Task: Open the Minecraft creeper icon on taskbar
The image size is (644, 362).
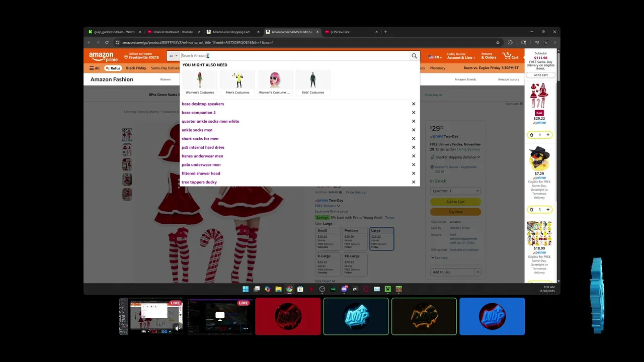Action: tap(388, 289)
